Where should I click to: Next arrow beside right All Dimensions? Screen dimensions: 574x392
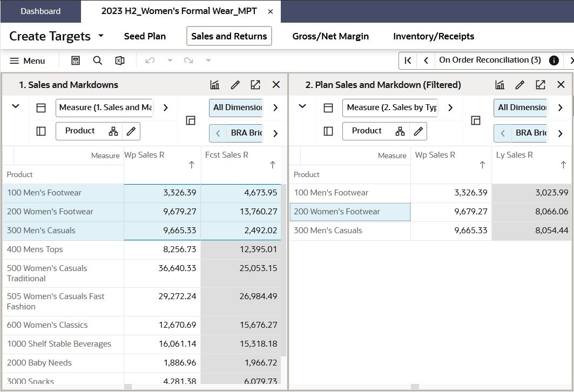560,107
